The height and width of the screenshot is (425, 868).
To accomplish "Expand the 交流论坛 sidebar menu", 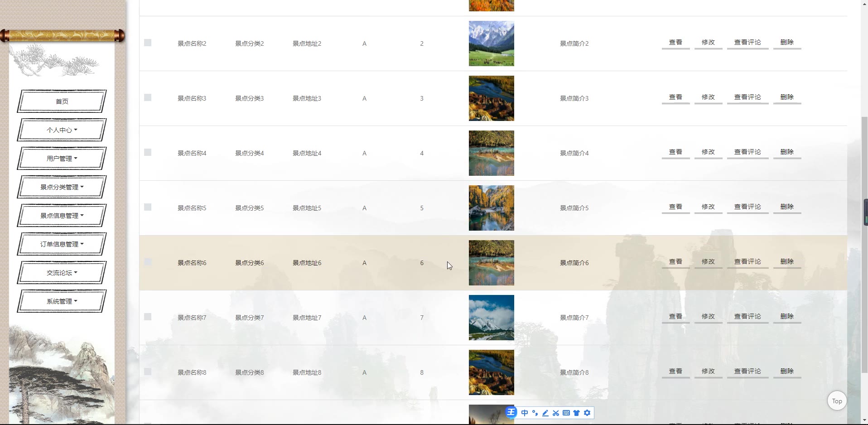I will coord(62,273).
